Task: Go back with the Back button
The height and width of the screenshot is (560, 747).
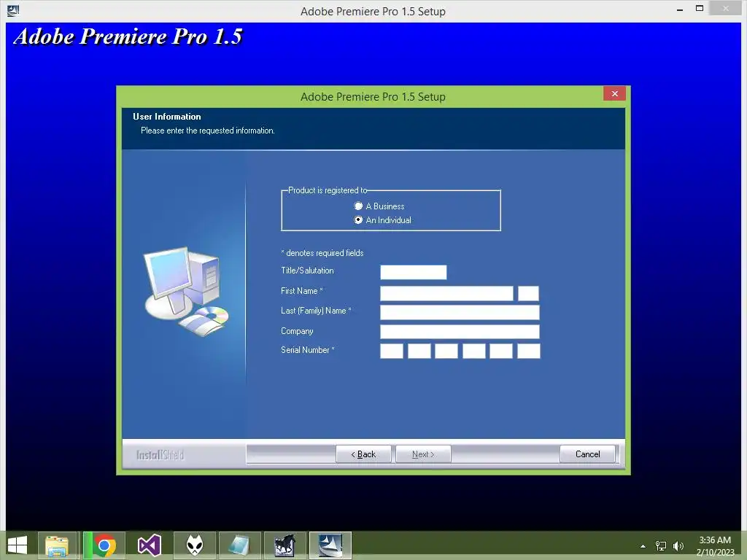Action: pos(363,454)
